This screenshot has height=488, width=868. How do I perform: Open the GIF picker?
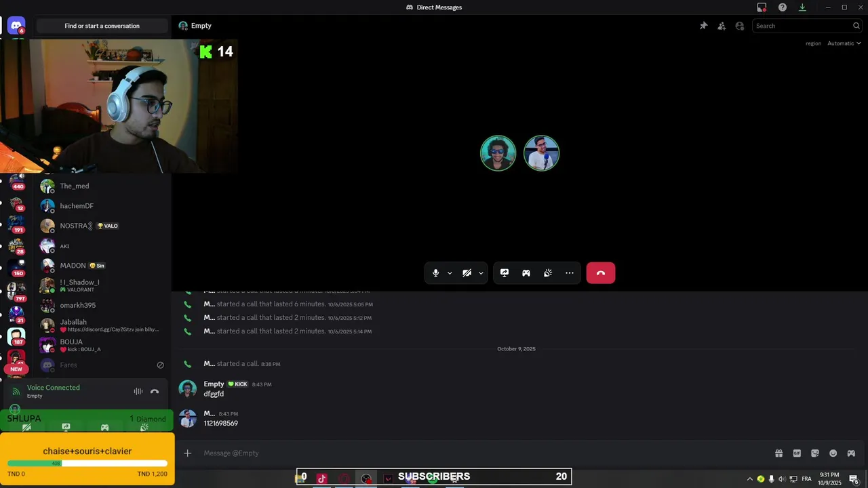pyautogui.click(x=797, y=453)
